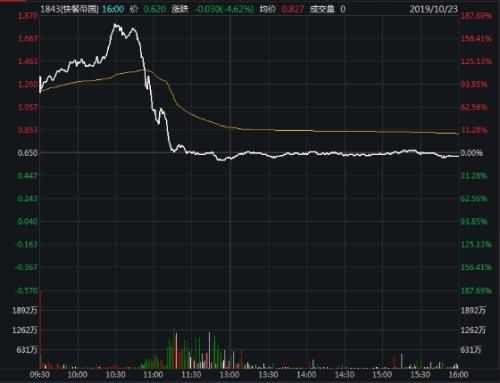This screenshot has height=383, width=500.
Task: Click the red average price value in header
Action: click(x=293, y=9)
